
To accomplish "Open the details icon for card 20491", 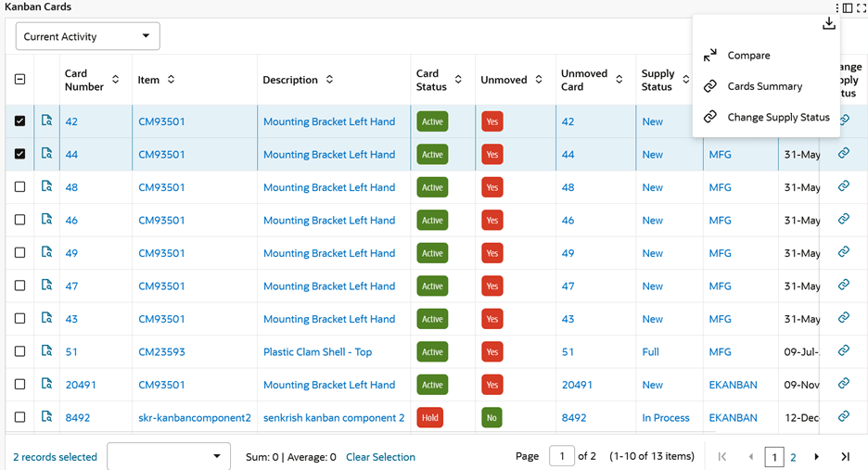I will (47, 383).
